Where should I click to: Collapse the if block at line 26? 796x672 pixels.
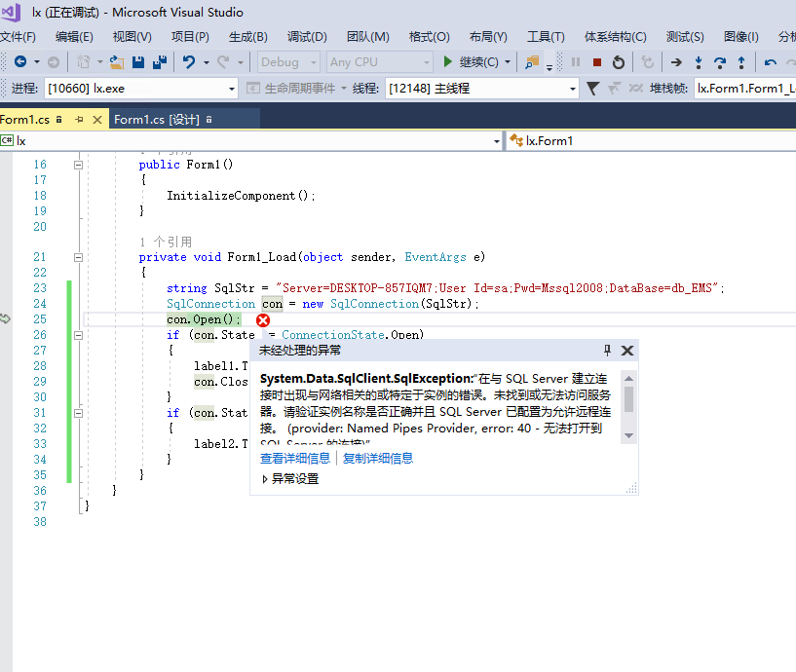tap(78, 335)
